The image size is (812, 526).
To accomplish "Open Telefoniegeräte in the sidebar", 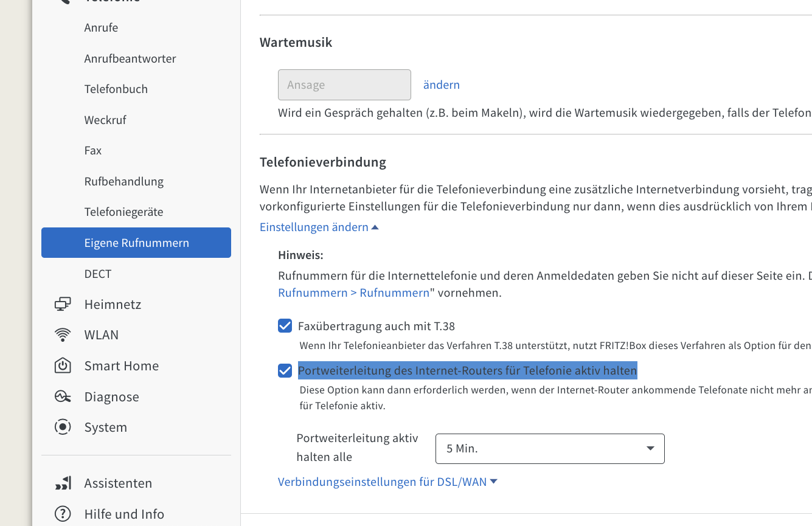I will tap(124, 212).
